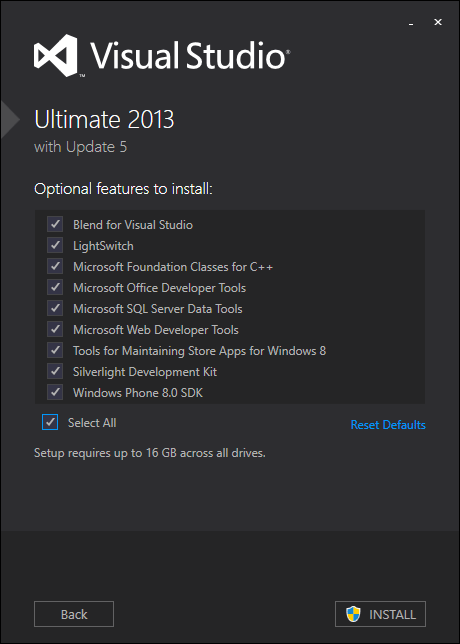Toggle Microsoft Web Developer Tools checkbox
The width and height of the screenshot is (460, 644).
tap(55, 329)
